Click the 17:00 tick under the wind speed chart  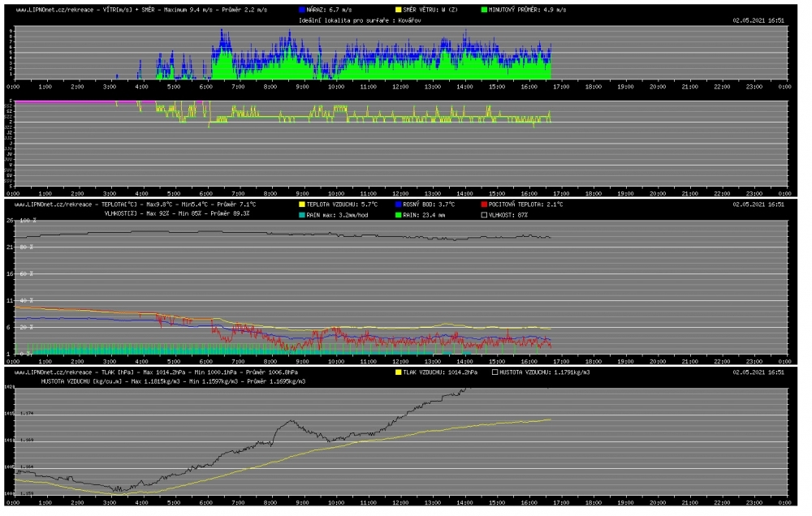click(561, 87)
